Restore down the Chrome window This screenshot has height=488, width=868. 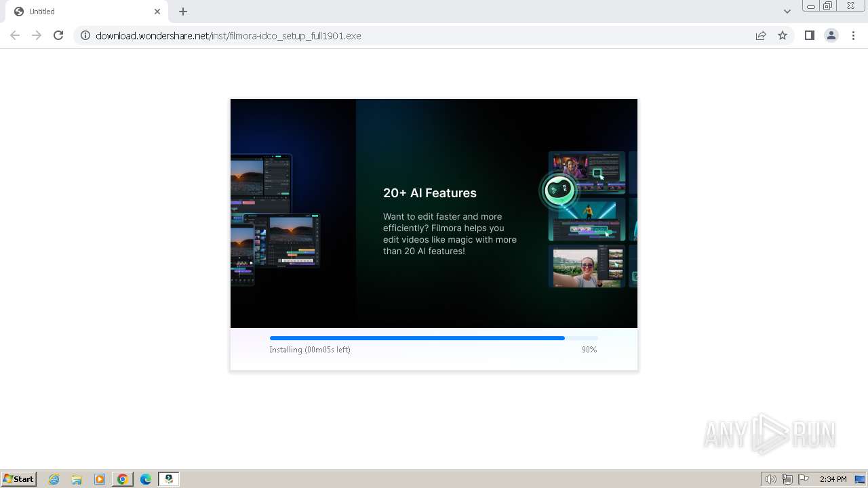tap(828, 6)
